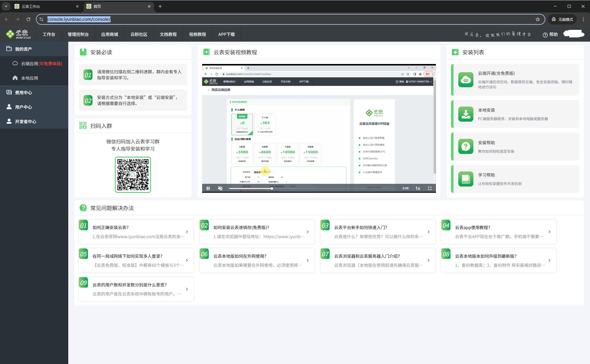Open 费用中心 in the sidebar

(34, 92)
